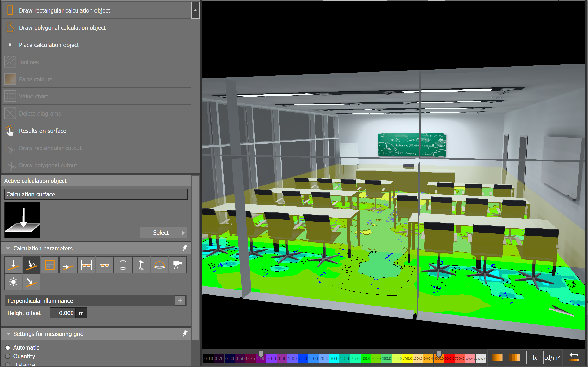This screenshot has width=588, height=367.
Task: Click Draw rectangular calculation object
Action: pos(64,10)
